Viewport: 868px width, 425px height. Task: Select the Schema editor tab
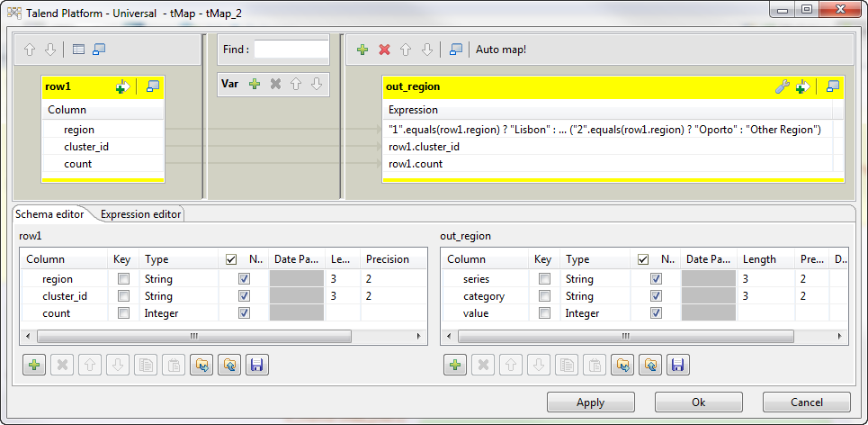50,214
